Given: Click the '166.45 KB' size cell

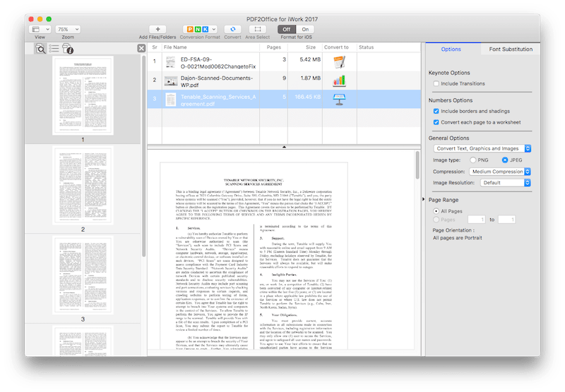Looking at the screenshot, I should pos(308,97).
